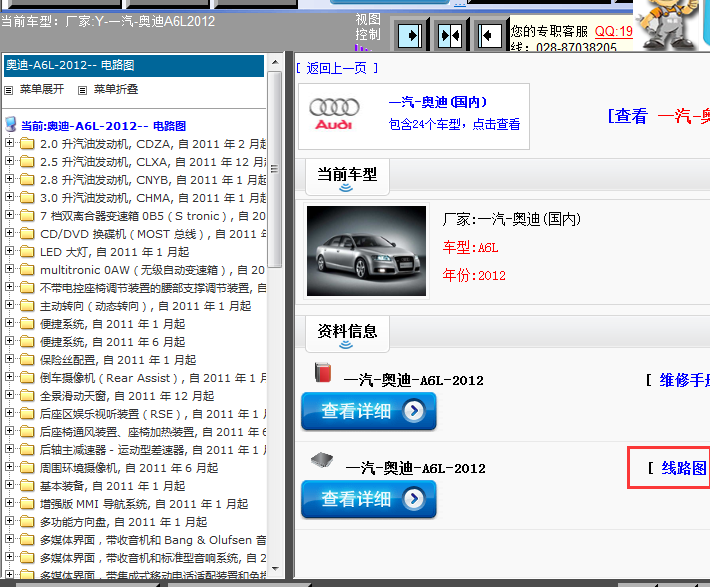
Task: Click the QQ customer service link
Action: tap(614, 31)
